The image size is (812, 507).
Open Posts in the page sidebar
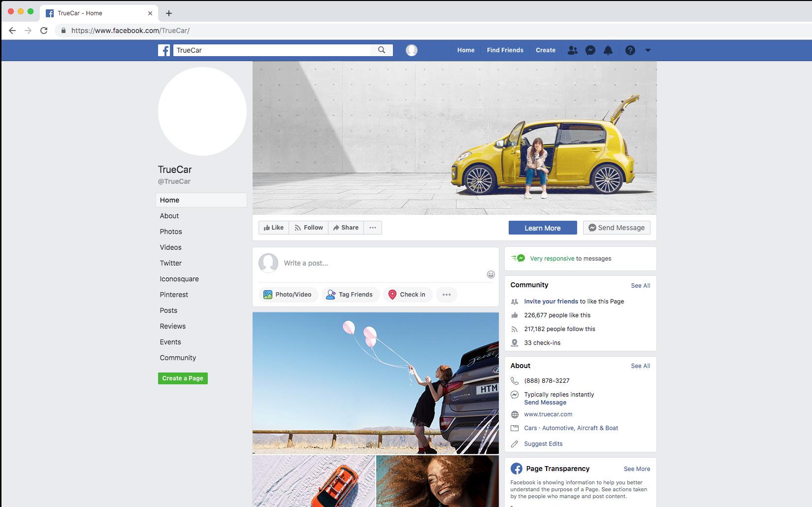(168, 310)
